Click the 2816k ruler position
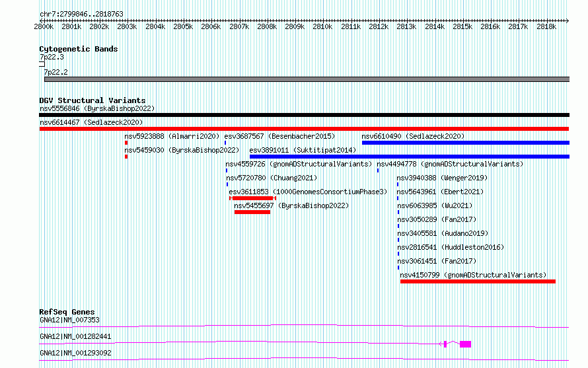This screenshot has width=588, height=368. click(490, 26)
